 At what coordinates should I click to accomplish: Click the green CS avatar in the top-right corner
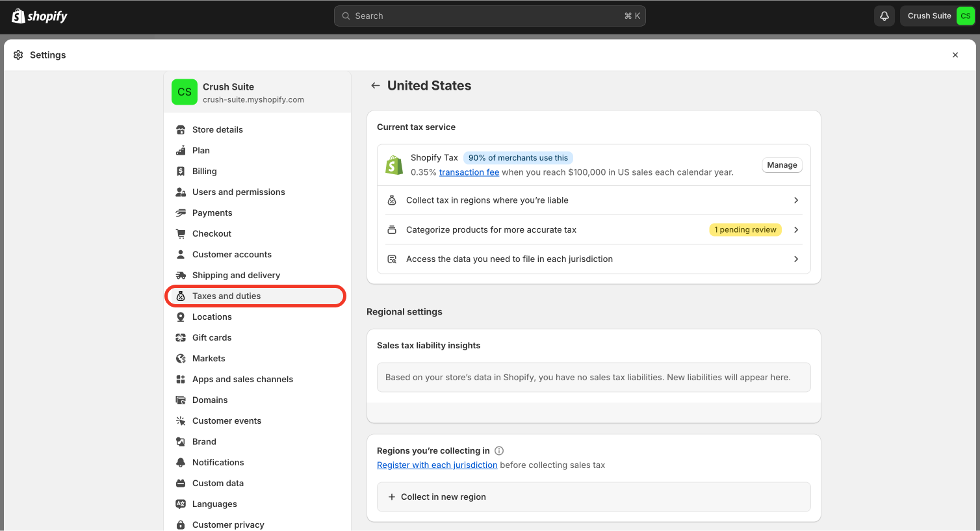[966, 16]
